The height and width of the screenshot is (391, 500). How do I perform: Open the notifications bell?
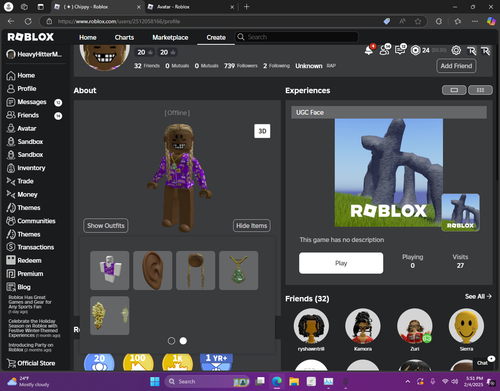(x=369, y=50)
